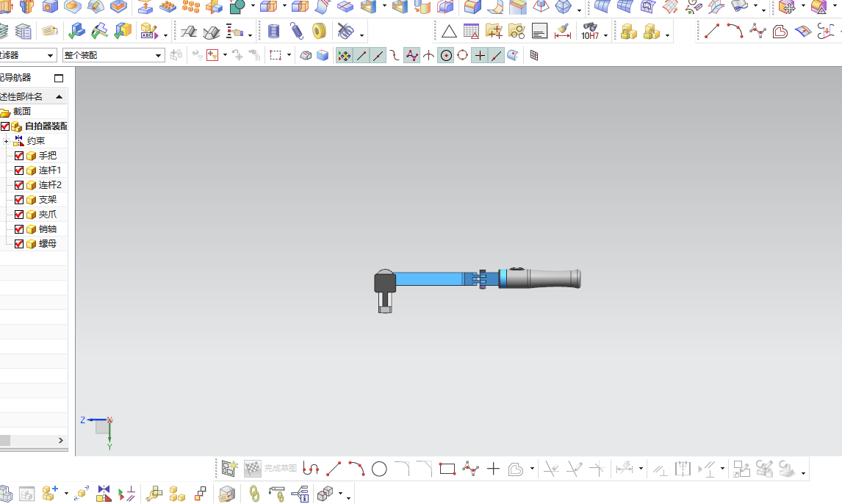Viewport: 842px width, 504px height.
Task: Open the dropdown arrow beside delete spring icon
Action: [361, 35]
